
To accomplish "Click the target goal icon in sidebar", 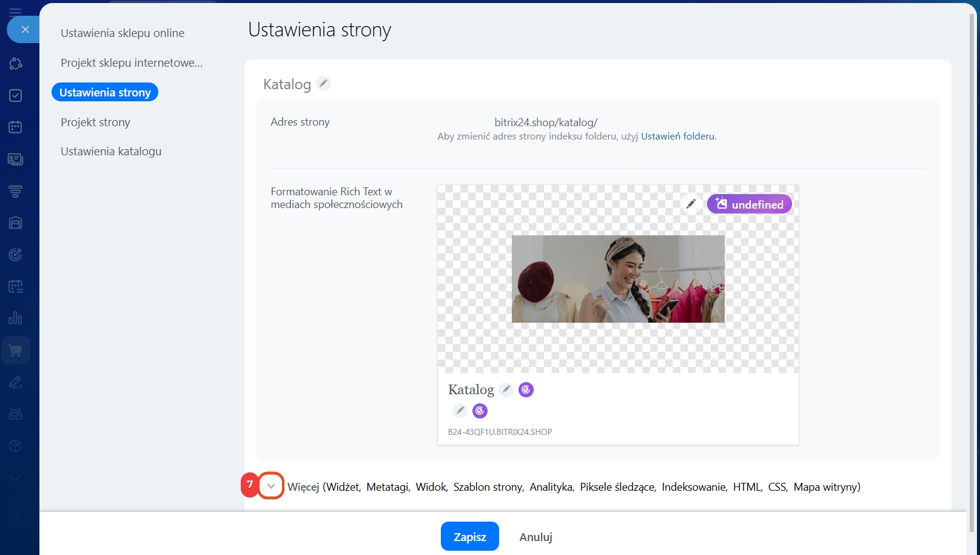I will (x=16, y=255).
